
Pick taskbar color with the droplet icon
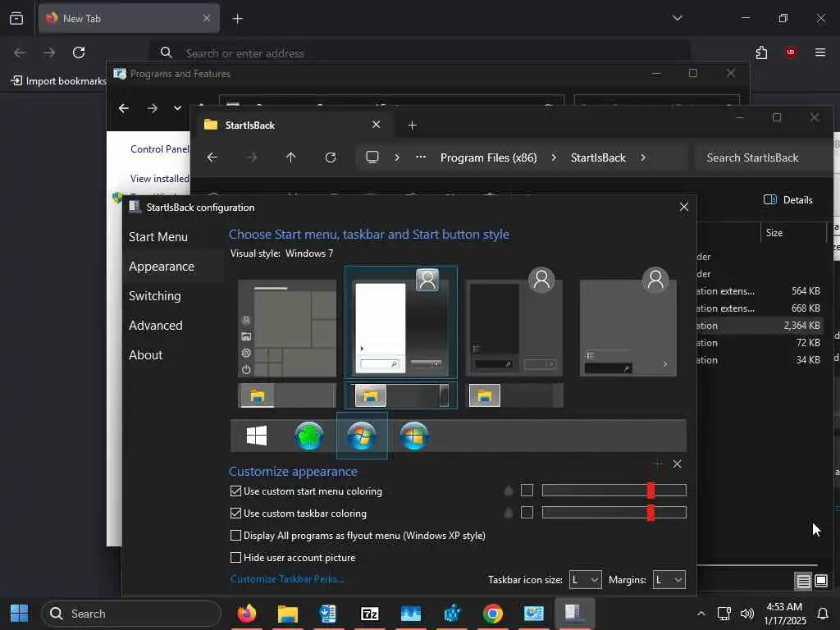point(509,513)
